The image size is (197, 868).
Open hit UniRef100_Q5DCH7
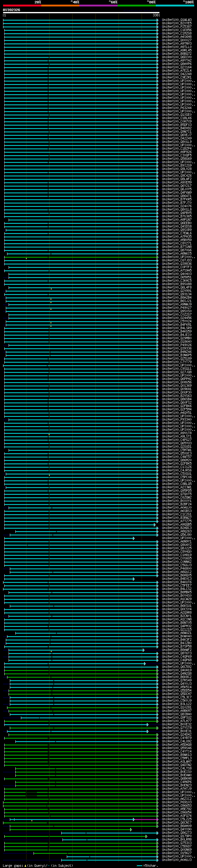pos(177,694)
